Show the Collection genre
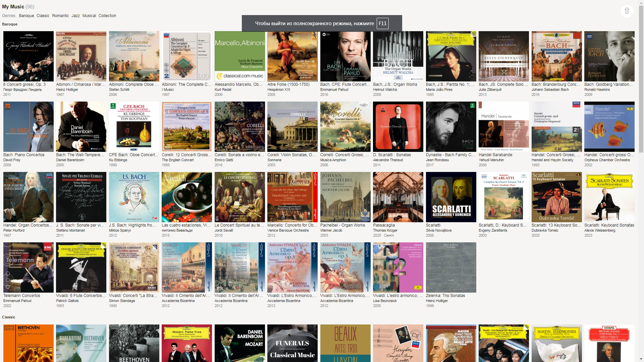This screenshot has width=644, height=362. tap(107, 16)
